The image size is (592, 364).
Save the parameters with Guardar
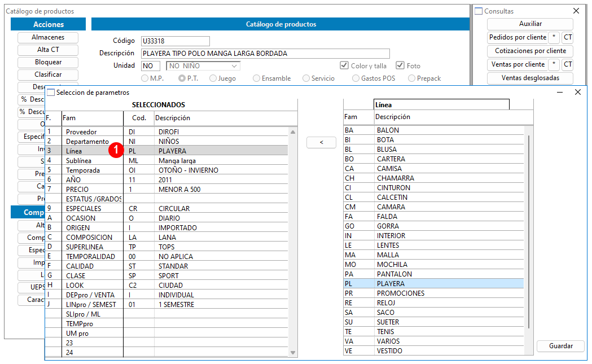pos(560,346)
